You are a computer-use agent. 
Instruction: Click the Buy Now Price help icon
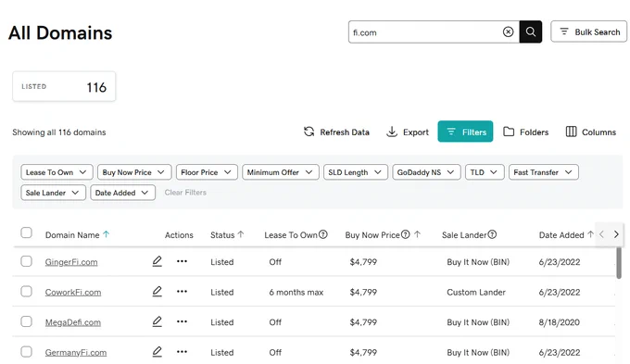click(x=406, y=234)
